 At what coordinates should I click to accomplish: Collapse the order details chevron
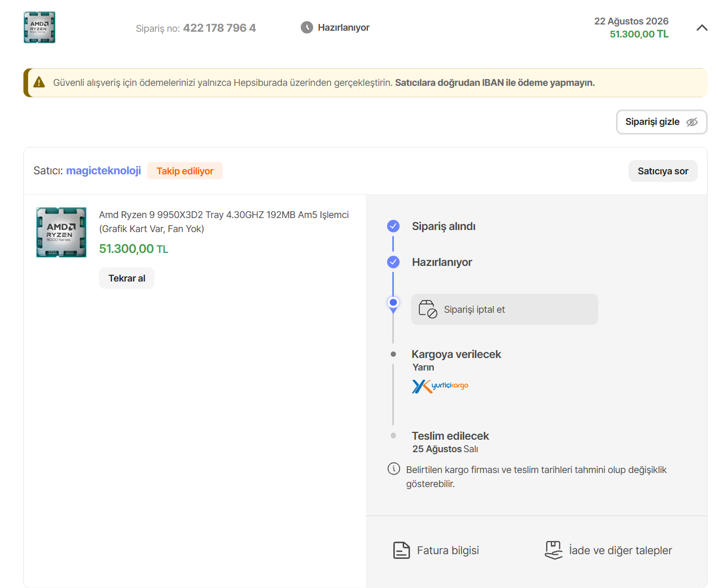tap(702, 28)
